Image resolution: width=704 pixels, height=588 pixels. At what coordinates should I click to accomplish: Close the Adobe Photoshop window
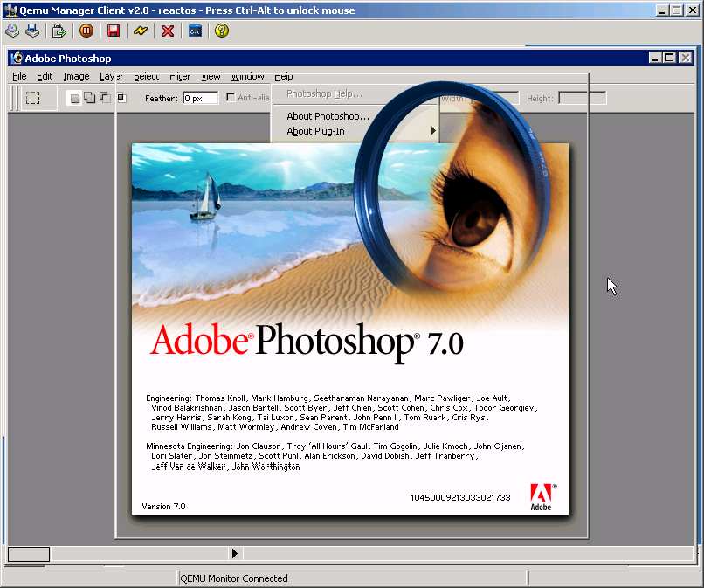685,58
